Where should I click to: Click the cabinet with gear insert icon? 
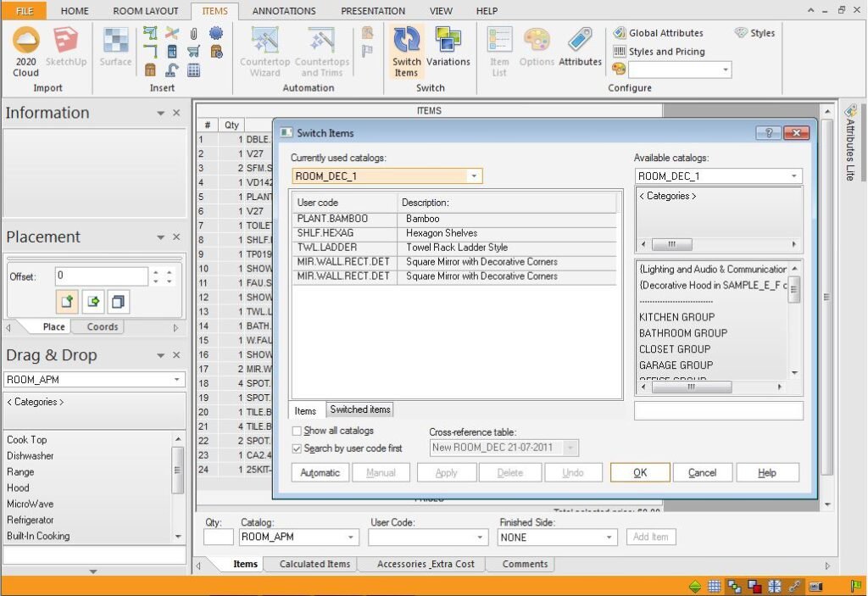click(216, 52)
